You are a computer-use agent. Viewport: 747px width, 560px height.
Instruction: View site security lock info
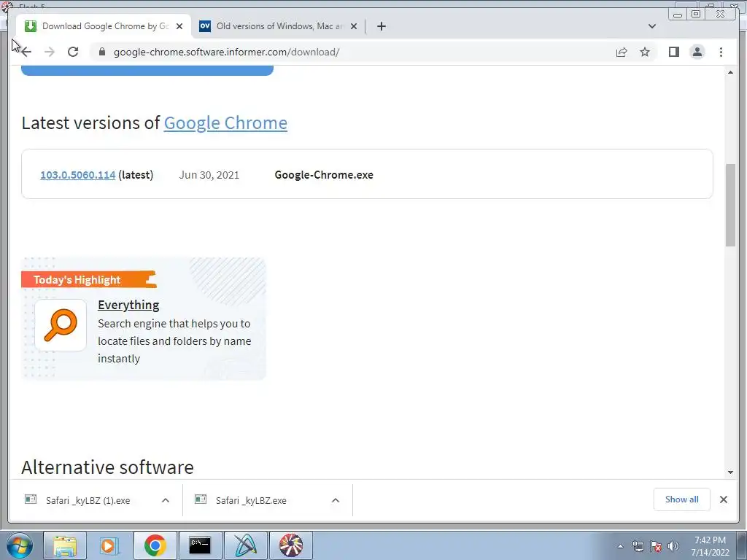pyautogui.click(x=102, y=52)
